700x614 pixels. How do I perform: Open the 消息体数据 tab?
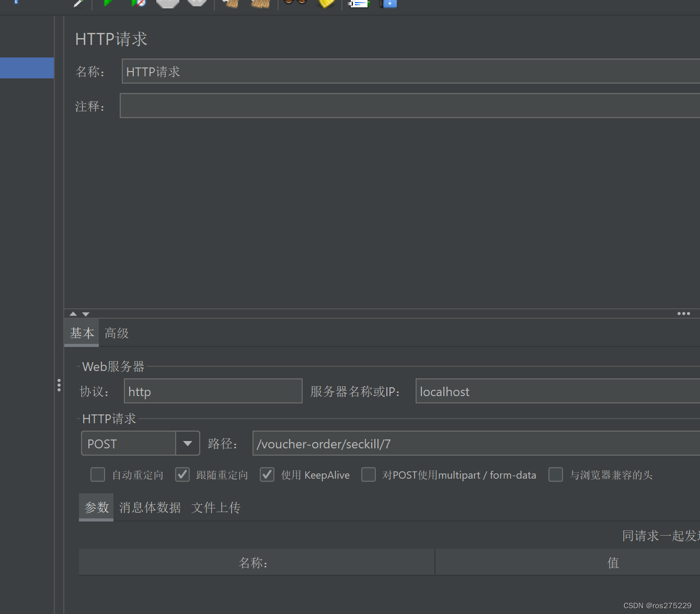point(150,507)
